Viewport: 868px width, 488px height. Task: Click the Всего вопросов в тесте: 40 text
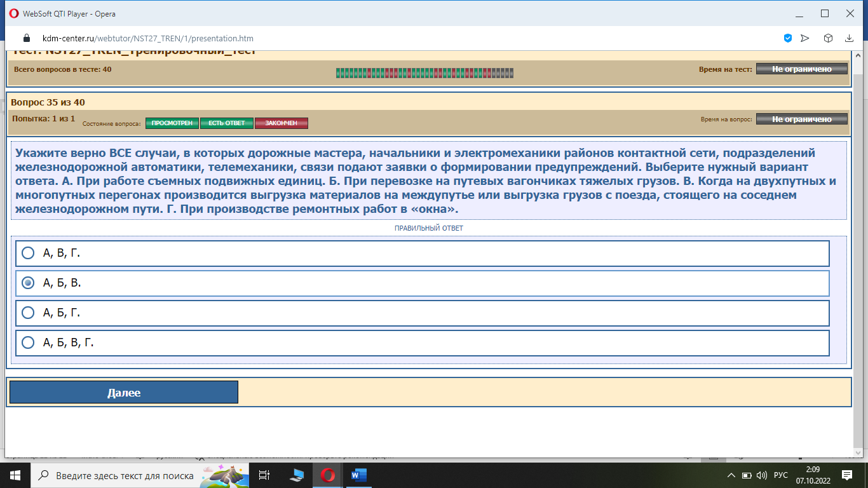tap(62, 69)
